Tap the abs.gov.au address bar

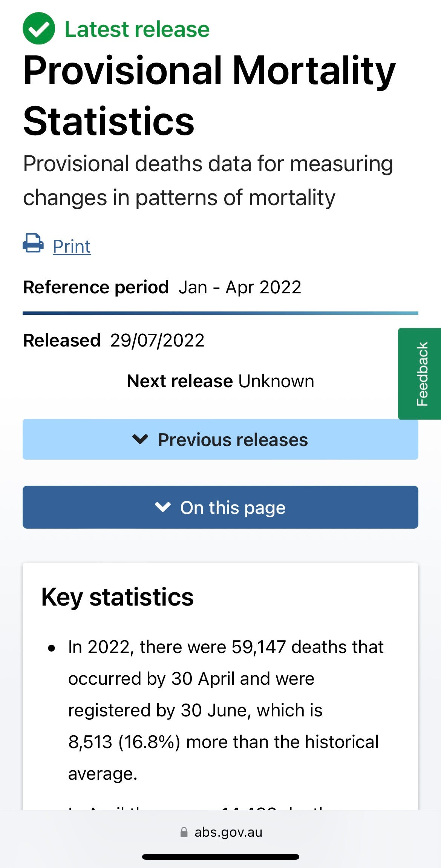[228, 832]
